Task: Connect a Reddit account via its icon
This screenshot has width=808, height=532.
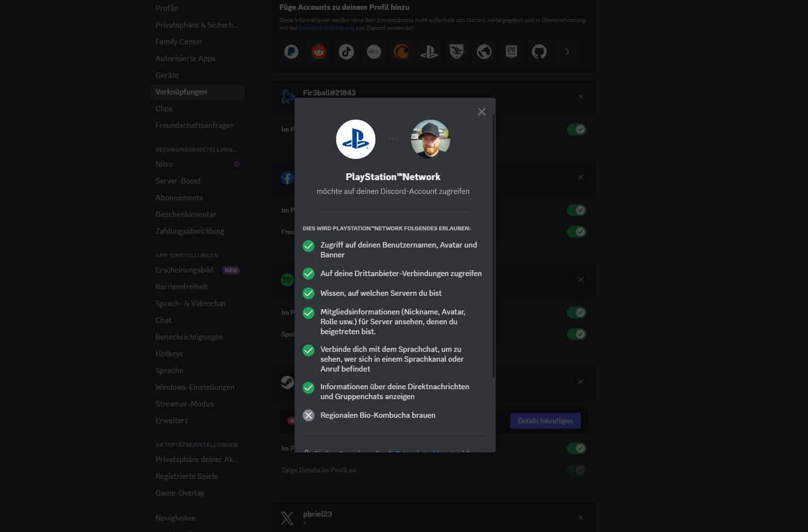Action: pos(319,52)
